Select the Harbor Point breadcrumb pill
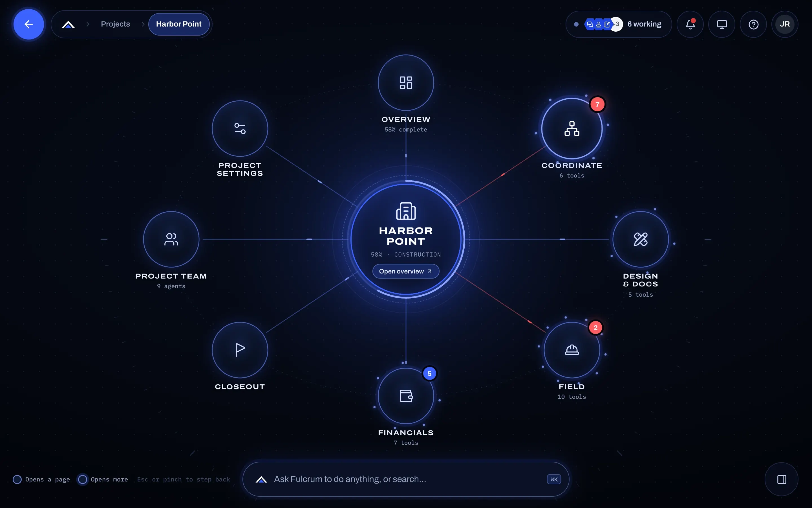Image resolution: width=812 pixels, height=508 pixels. click(x=179, y=24)
